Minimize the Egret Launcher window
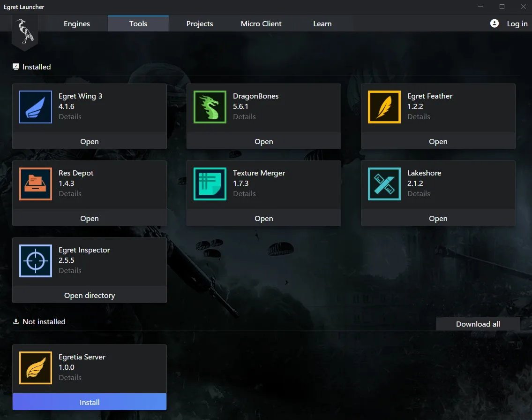Screen dimensions: 532x420 pos(480,7)
